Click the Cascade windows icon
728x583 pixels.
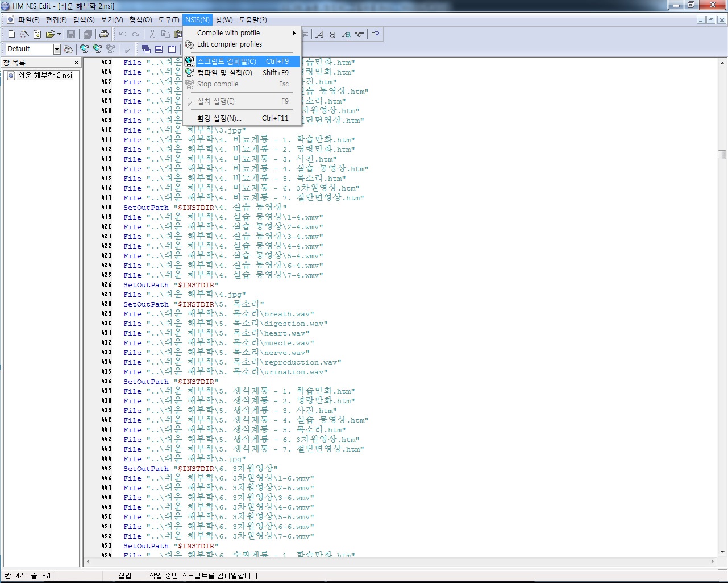(146, 49)
